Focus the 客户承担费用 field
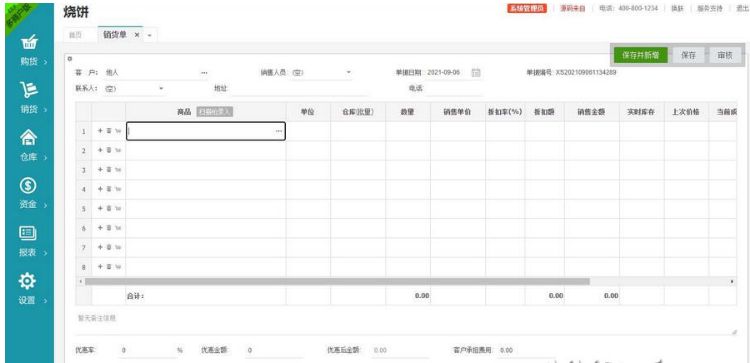The width and height of the screenshot is (750, 363). 526,351
